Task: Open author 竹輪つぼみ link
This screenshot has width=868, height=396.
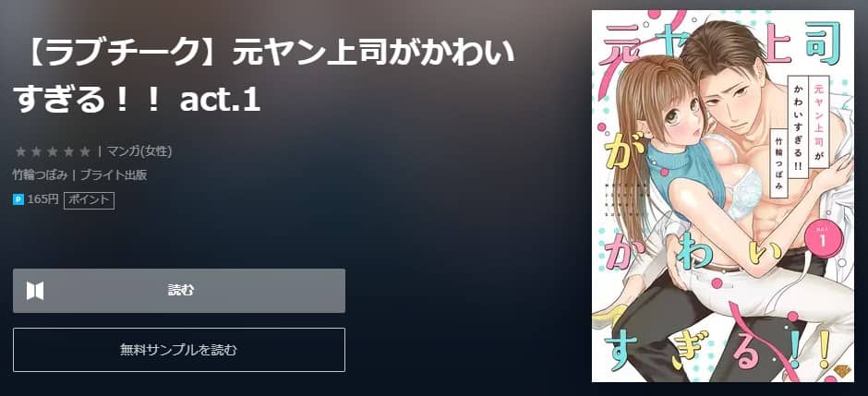Action: (x=41, y=175)
